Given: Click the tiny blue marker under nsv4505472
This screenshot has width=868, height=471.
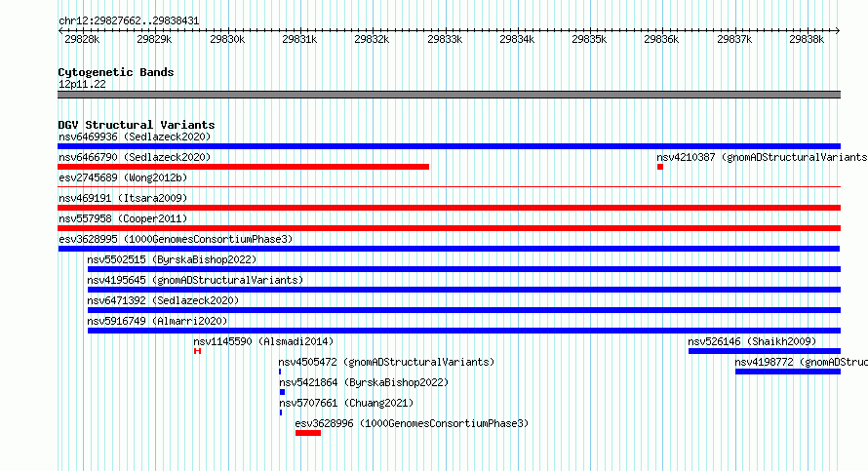Looking at the screenshot, I should click(280, 372).
